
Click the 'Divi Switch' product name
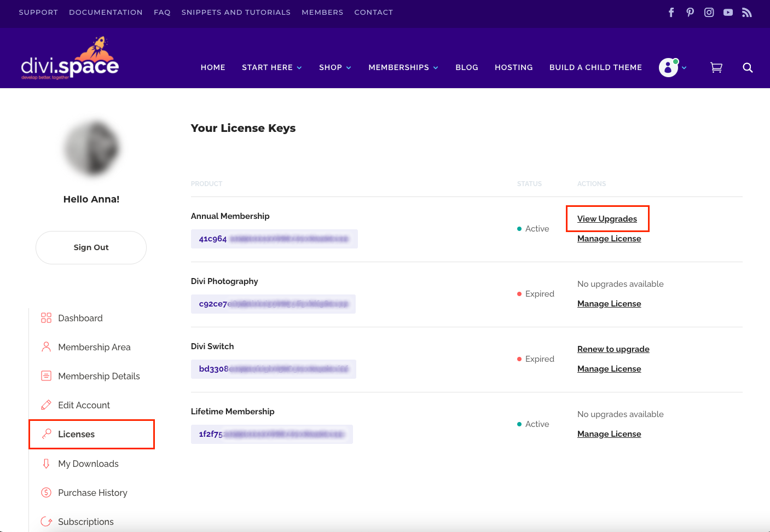pos(212,346)
